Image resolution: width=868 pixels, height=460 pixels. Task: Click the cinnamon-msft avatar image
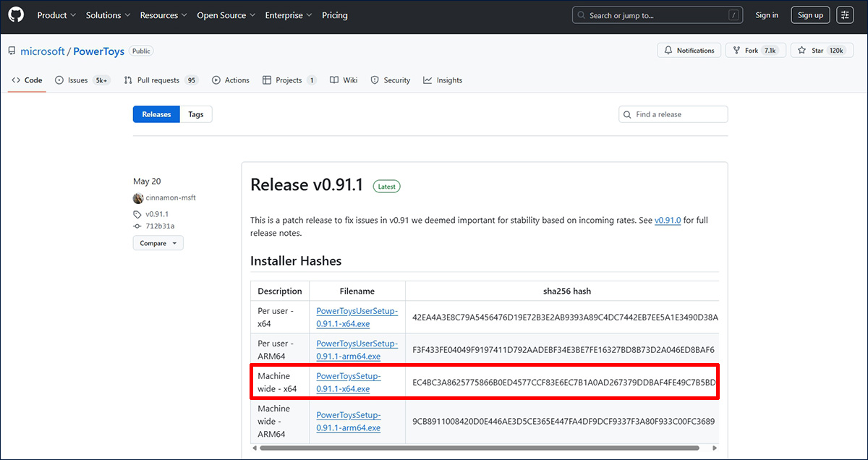[138, 198]
